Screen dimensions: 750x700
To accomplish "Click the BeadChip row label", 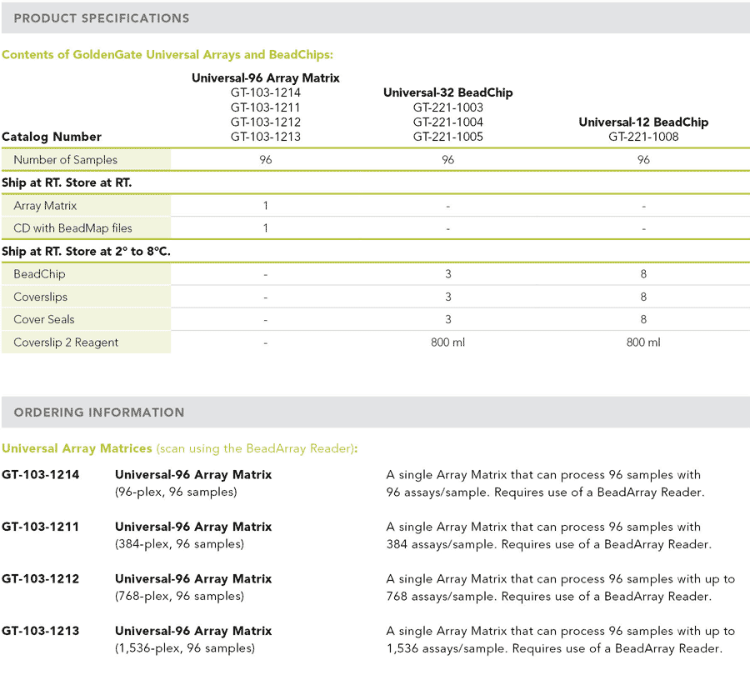I will click(39, 274).
